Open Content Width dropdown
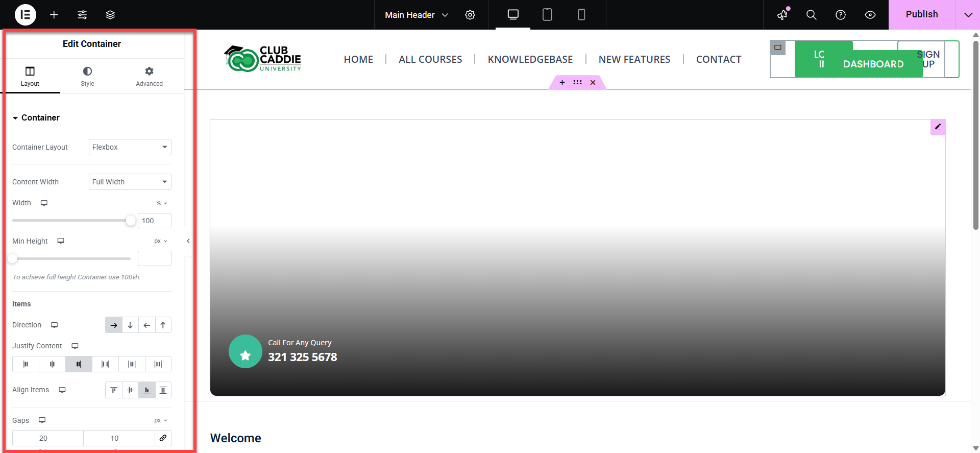The image size is (980, 453). point(130,182)
